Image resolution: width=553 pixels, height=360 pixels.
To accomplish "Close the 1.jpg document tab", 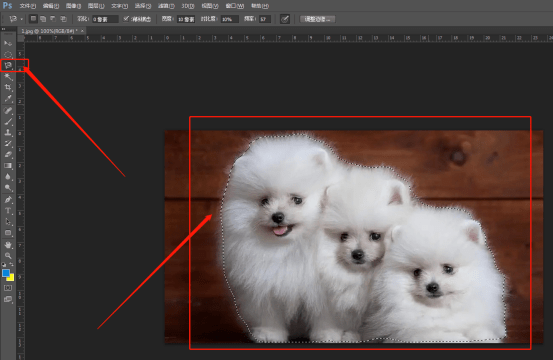I will 82,31.
